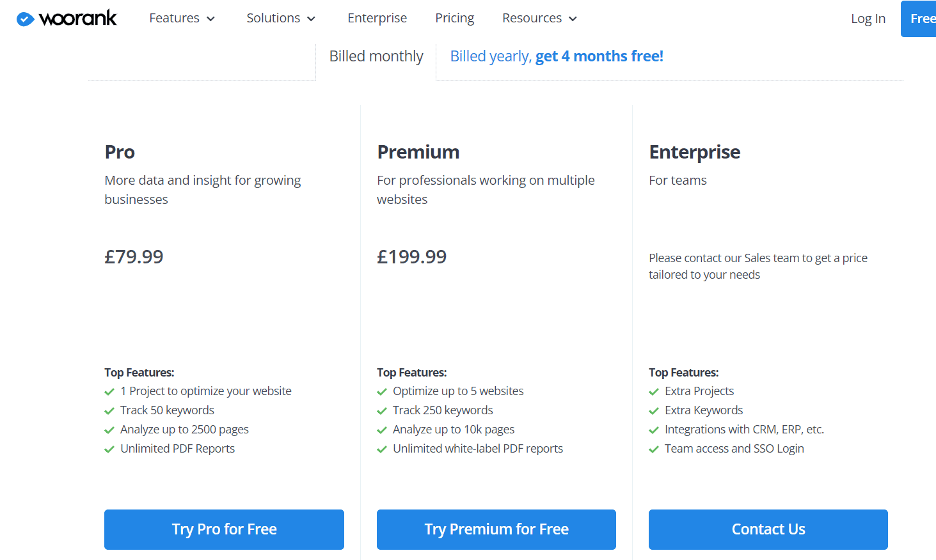
Task: Click the checkmark next to Extra Projects
Action: (x=654, y=392)
